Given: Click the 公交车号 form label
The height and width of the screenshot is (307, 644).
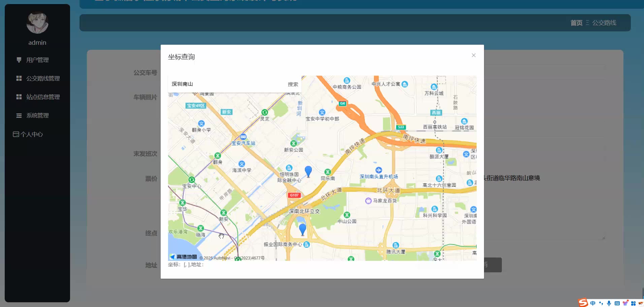Looking at the screenshot, I should click(x=145, y=73).
